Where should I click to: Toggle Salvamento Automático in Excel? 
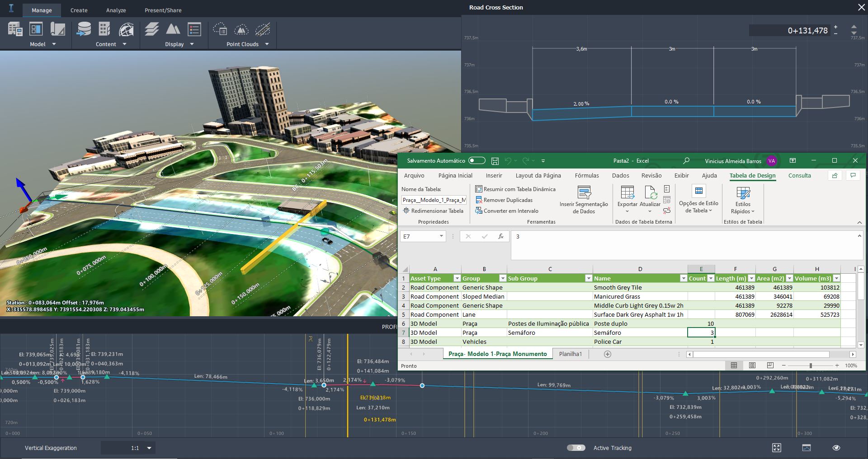click(x=476, y=160)
